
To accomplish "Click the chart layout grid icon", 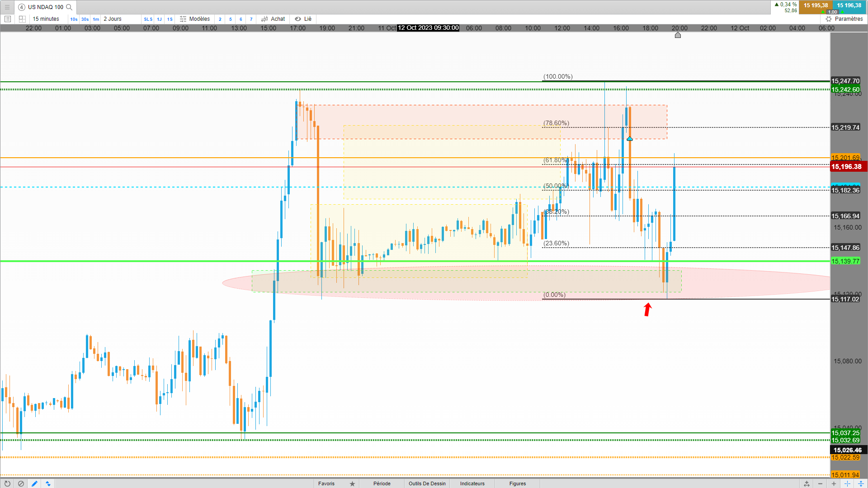I will click(22, 19).
